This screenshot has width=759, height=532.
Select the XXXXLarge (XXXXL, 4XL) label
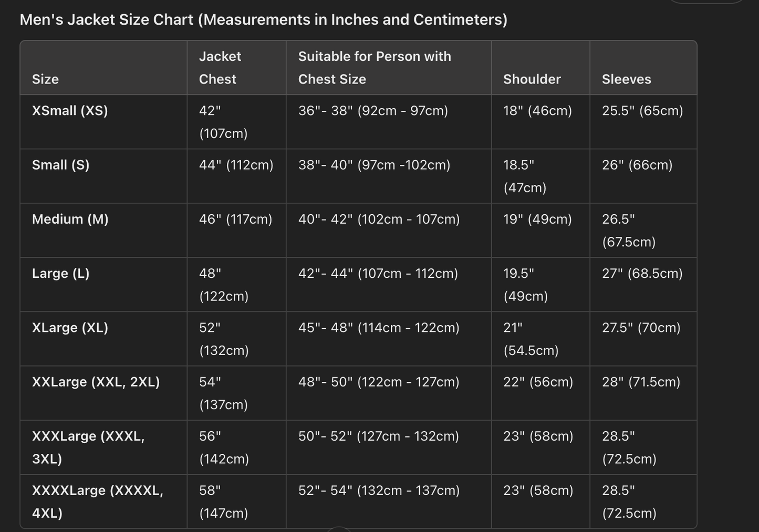point(97,501)
